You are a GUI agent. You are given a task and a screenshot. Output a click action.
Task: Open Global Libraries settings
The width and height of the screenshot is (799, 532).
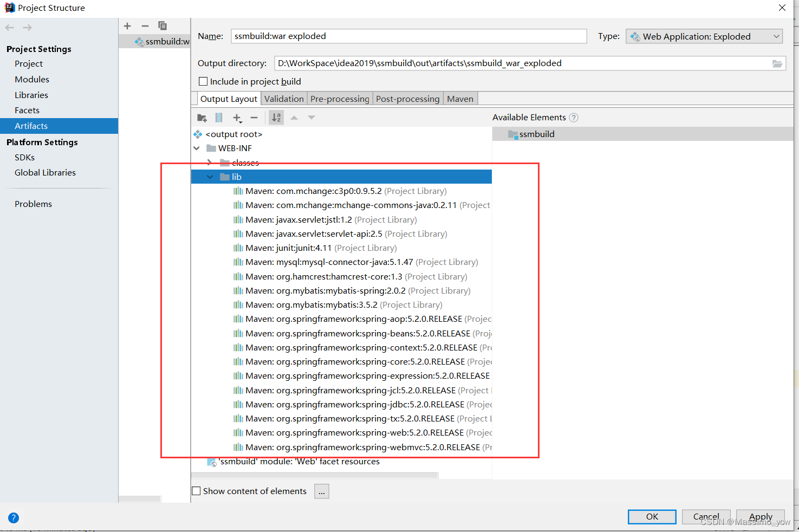pyautogui.click(x=46, y=172)
